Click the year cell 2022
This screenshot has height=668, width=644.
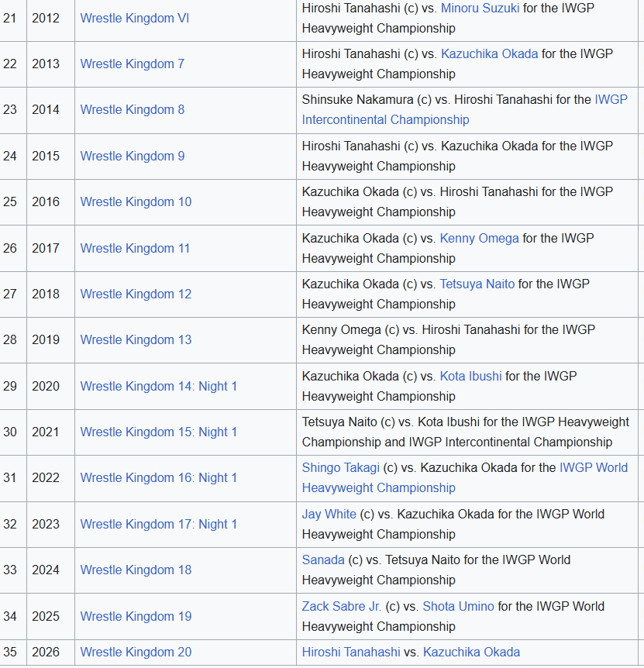(x=50, y=478)
